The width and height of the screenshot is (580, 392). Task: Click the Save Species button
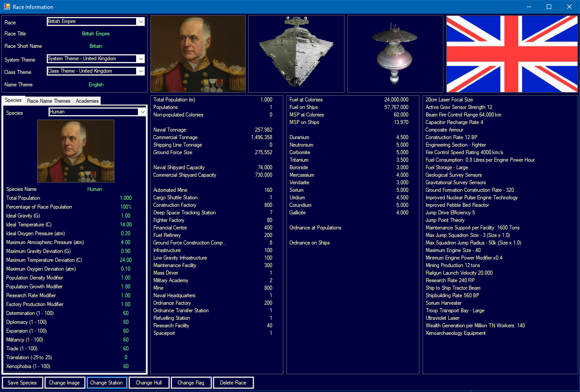pyautogui.click(x=23, y=383)
